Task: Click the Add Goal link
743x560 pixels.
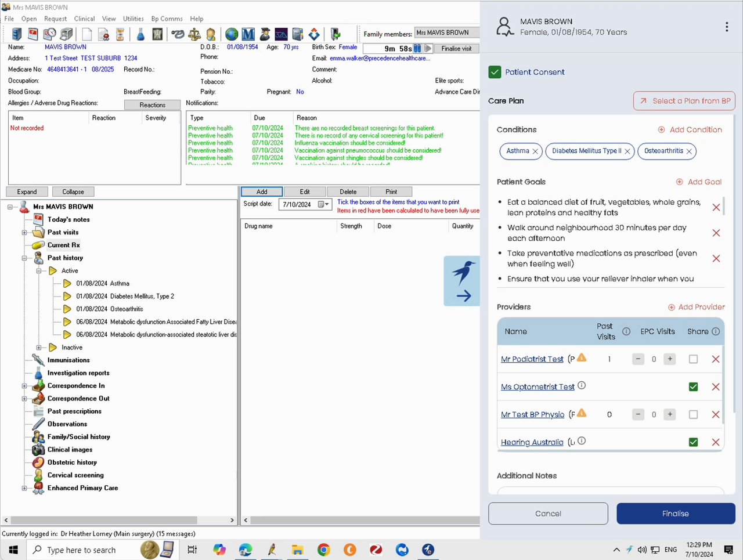Action: (699, 182)
